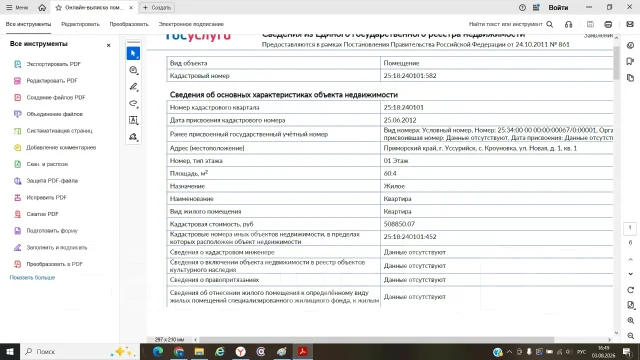Click the headphones read-aloud icon
This screenshot has width=640, height=360.
(569, 24)
